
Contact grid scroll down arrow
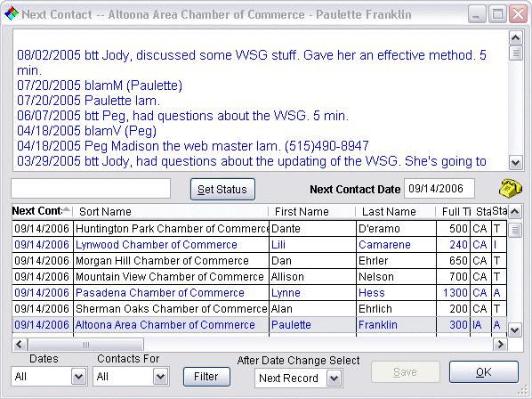(515, 330)
